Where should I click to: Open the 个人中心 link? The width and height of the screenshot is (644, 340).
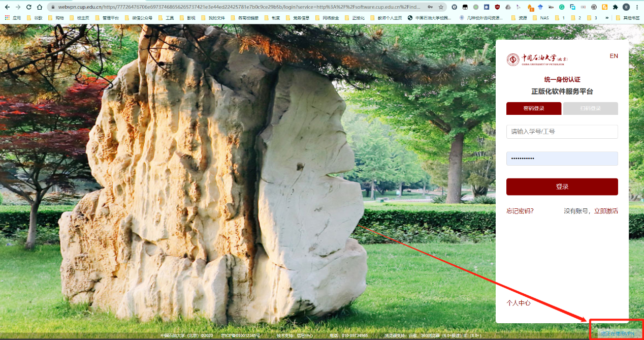click(519, 303)
